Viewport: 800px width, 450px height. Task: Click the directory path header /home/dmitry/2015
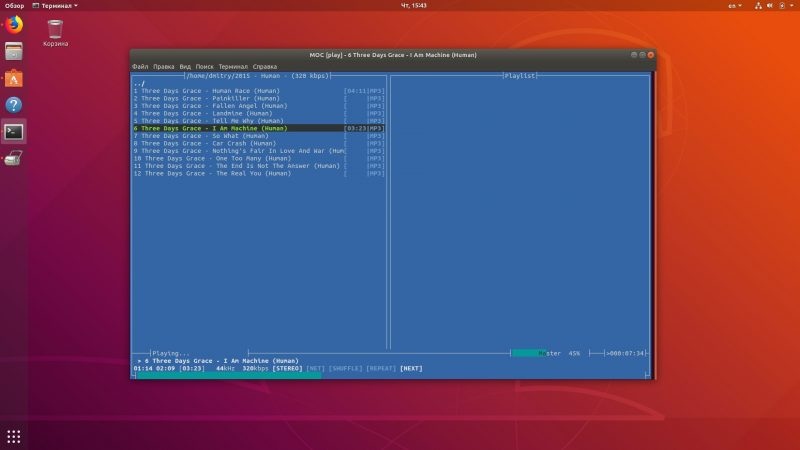(258, 76)
